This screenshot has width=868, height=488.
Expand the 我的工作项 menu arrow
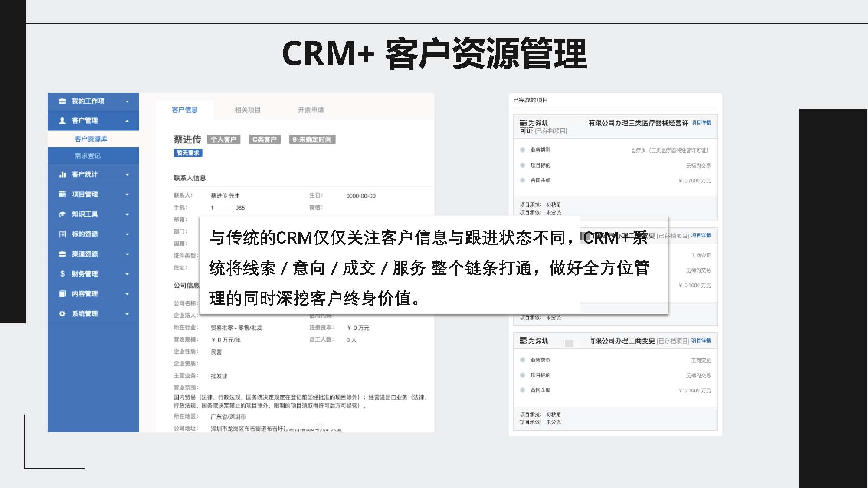127,101
